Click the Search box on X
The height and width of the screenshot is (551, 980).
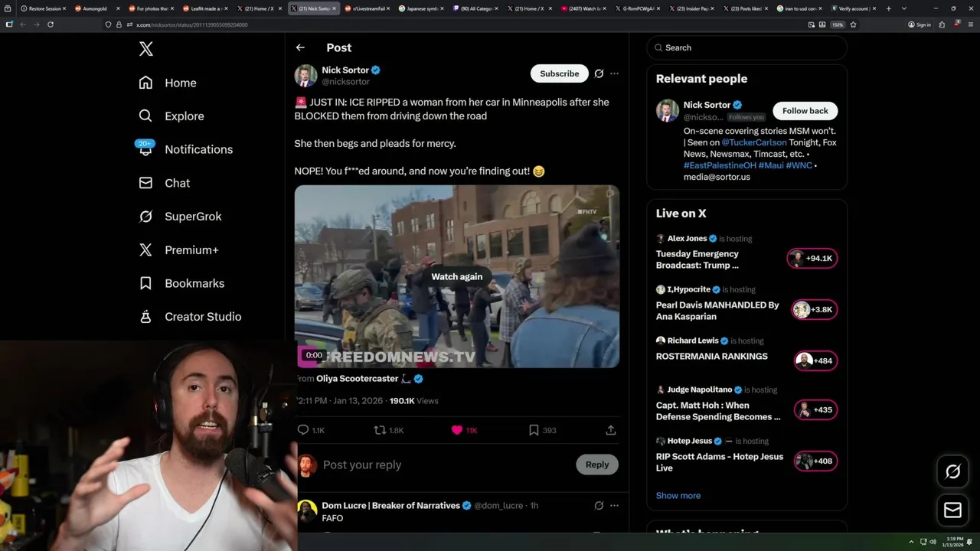[x=746, y=47]
